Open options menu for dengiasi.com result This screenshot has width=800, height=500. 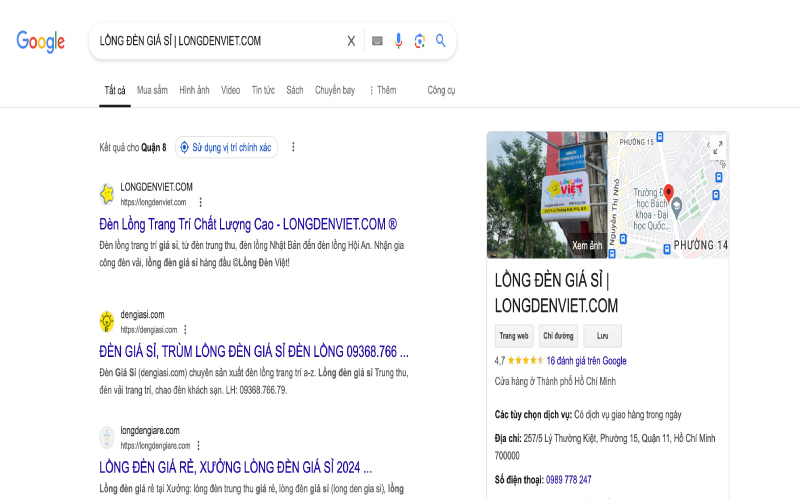(x=185, y=329)
